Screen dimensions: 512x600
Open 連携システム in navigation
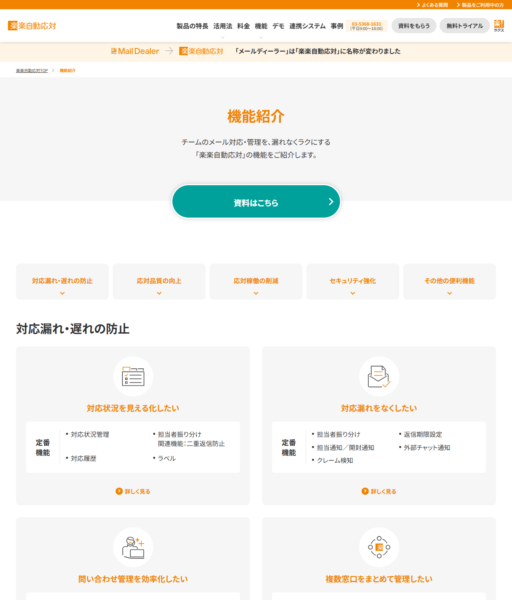307,26
